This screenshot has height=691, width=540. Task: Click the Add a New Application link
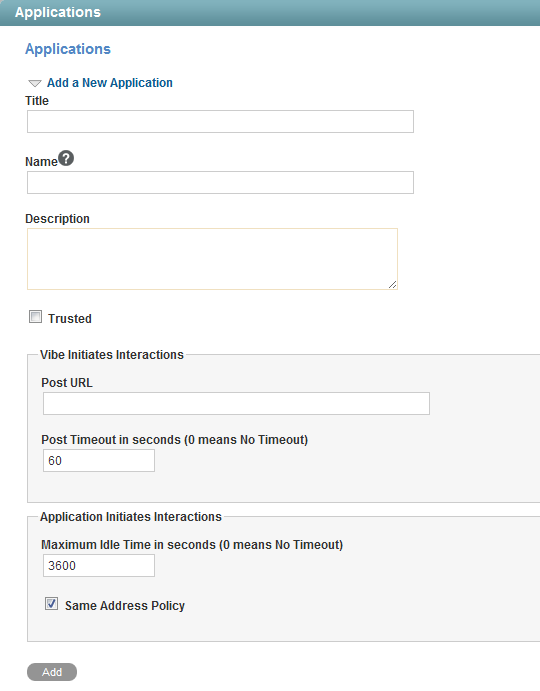click(110, 83)
